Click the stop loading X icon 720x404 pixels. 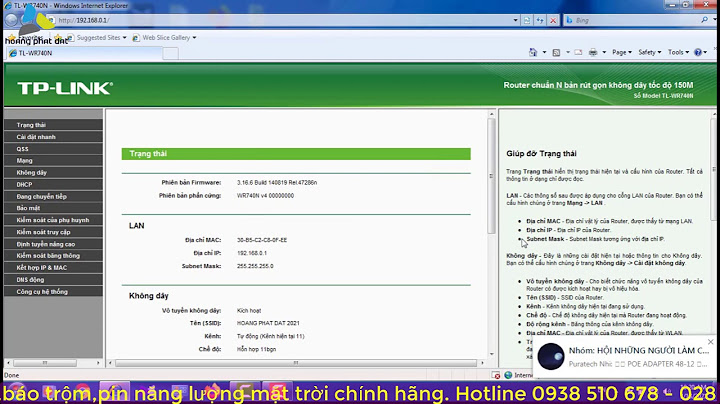[x=553, y=20]
